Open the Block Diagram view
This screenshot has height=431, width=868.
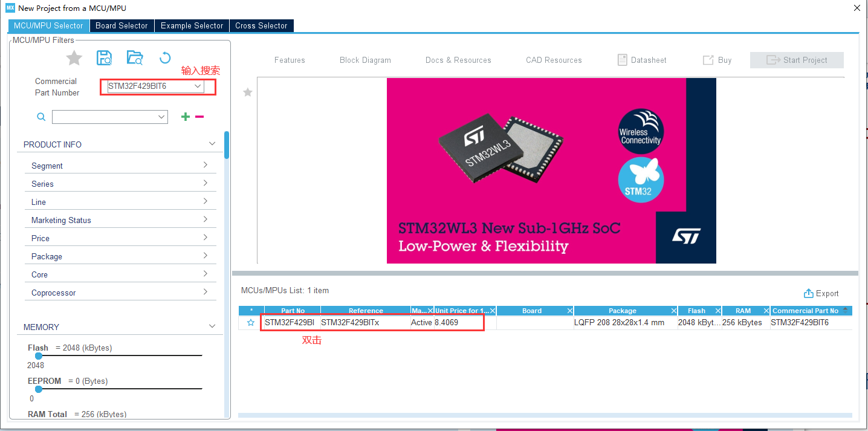pyautogui.click(x=365, y=60)
